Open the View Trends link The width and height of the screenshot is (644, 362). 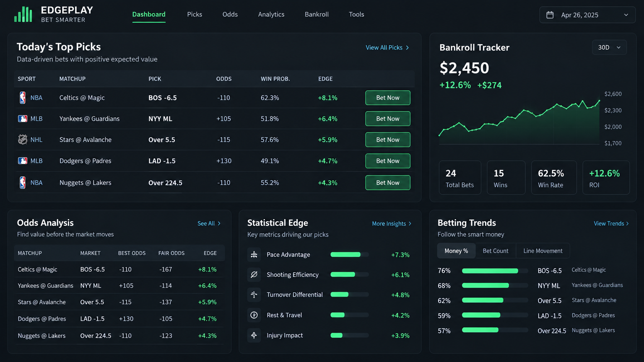coord(611,224)
